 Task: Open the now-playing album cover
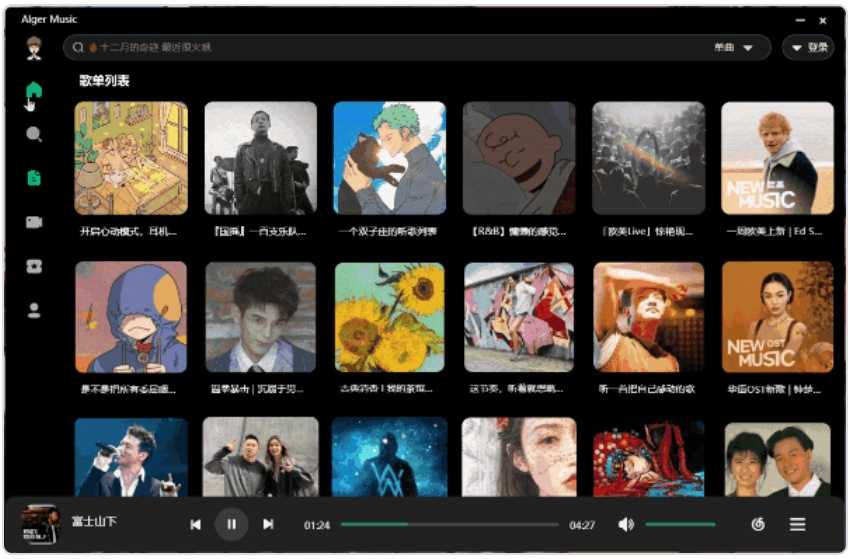39,524
